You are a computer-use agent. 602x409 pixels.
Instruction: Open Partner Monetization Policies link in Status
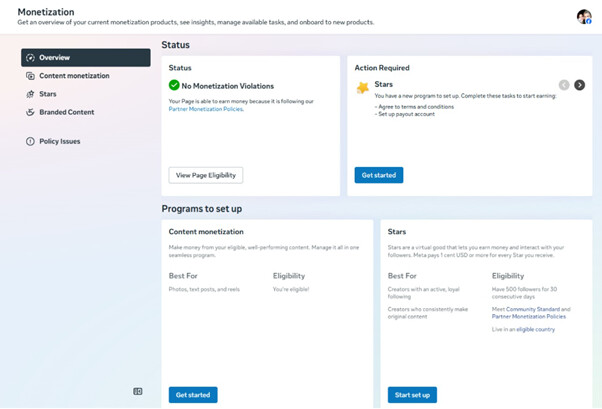(x=206, y=109)
